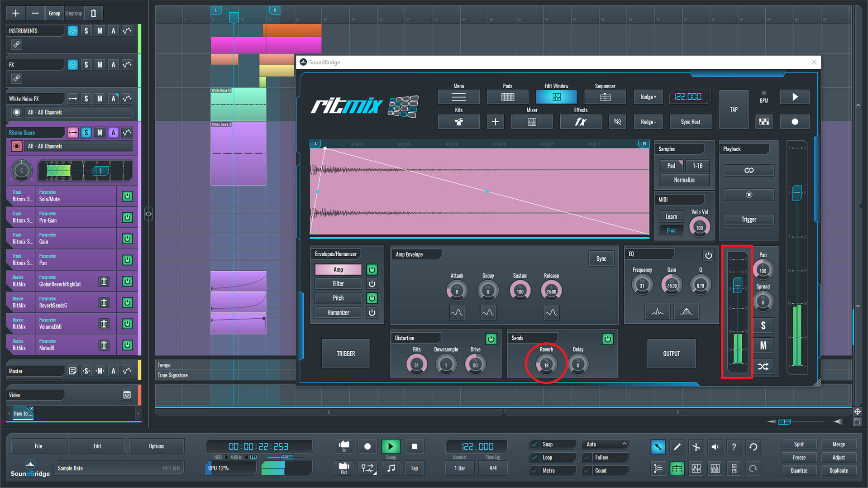Open the RitMix Mixer view

(x=532, y=121)
